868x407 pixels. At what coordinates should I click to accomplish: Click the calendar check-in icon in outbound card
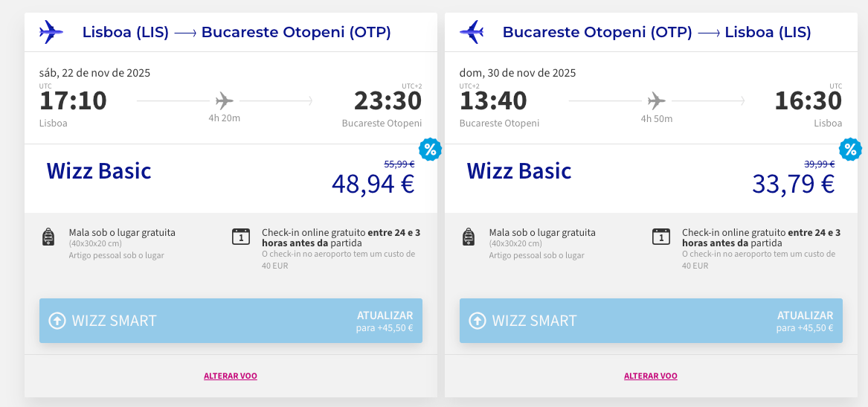pyautogui.click(x=241, y=237)
